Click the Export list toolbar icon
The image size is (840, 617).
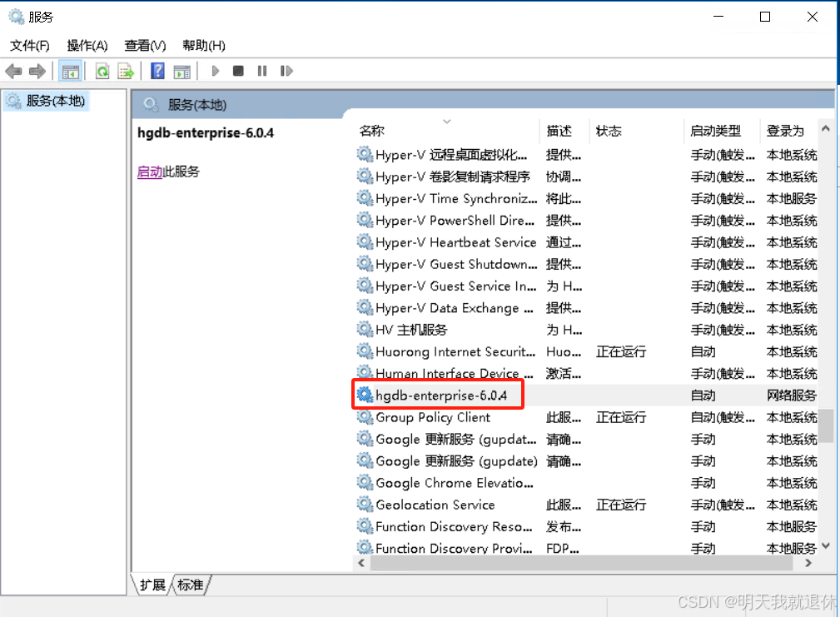(126, 71)
